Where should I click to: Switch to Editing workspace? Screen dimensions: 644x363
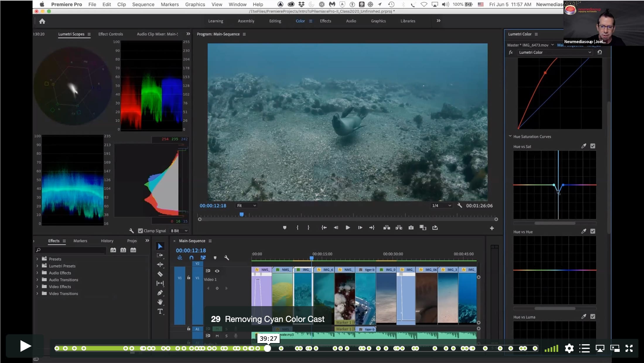[275, 21]
